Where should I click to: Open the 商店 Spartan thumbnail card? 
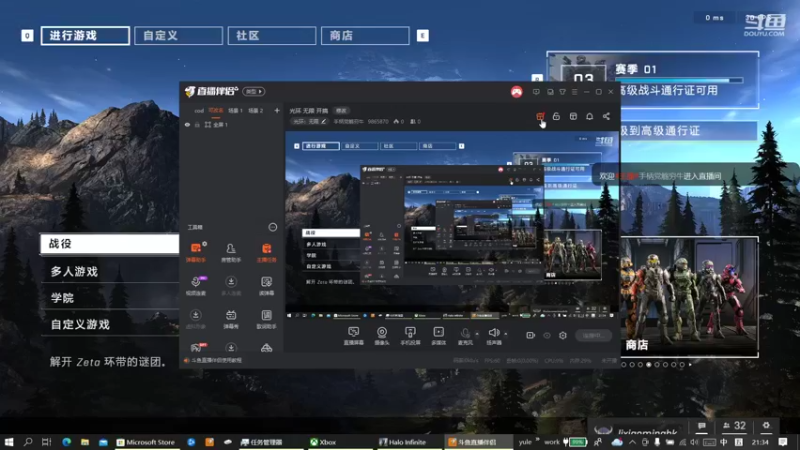689,297
